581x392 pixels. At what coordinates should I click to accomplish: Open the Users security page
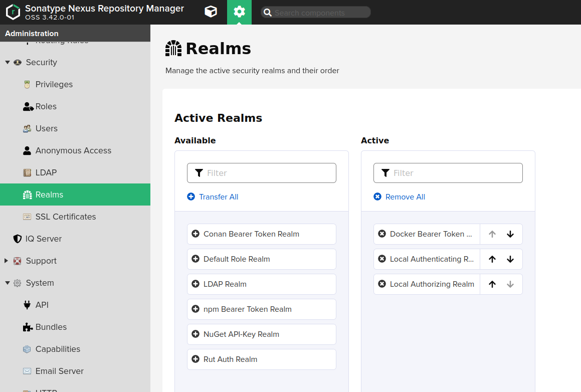click(47, 128)
